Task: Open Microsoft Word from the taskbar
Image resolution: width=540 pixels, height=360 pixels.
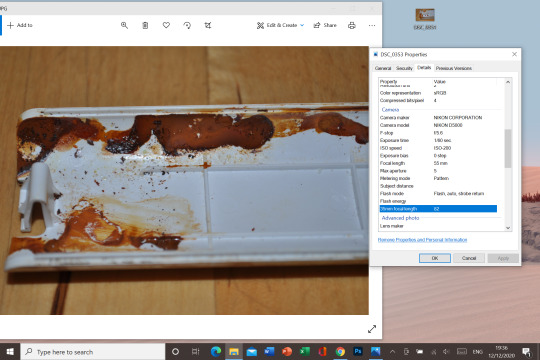Action: (269, 352)
